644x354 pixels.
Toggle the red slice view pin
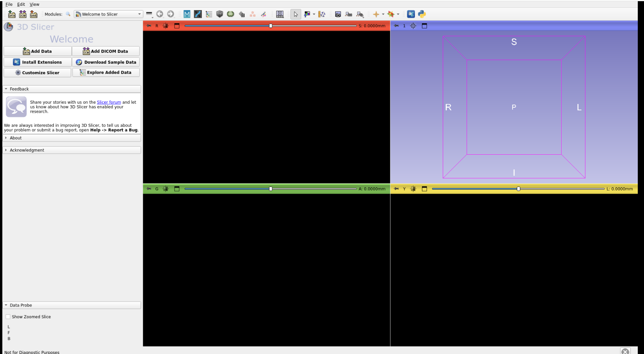point(149,26)
